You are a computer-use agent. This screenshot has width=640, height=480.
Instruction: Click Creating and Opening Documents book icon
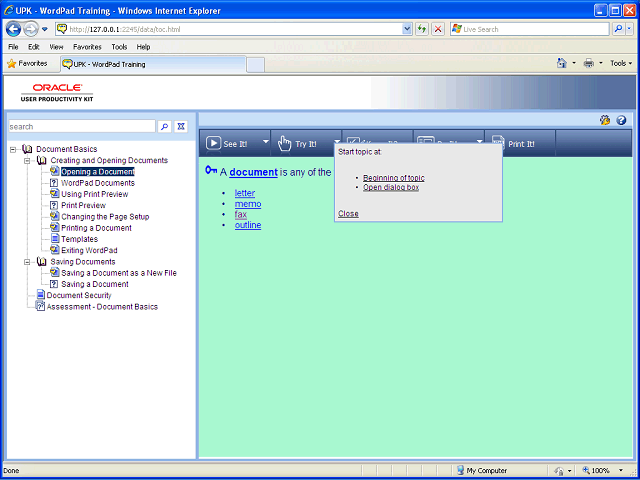tap(42, 160)
